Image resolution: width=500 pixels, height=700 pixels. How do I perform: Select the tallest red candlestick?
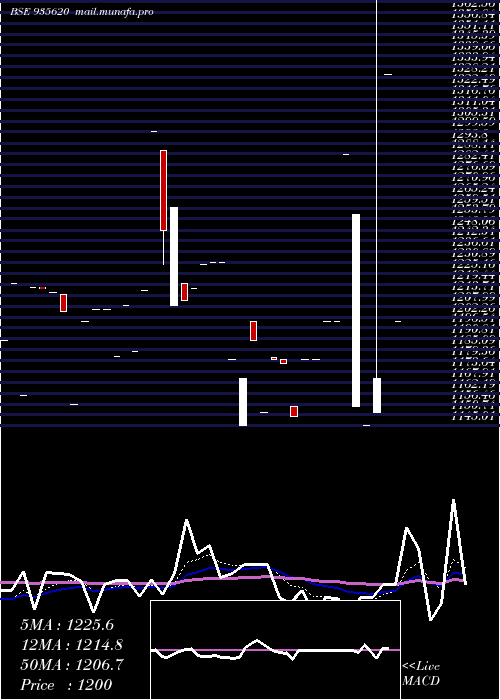click(163, 191)
